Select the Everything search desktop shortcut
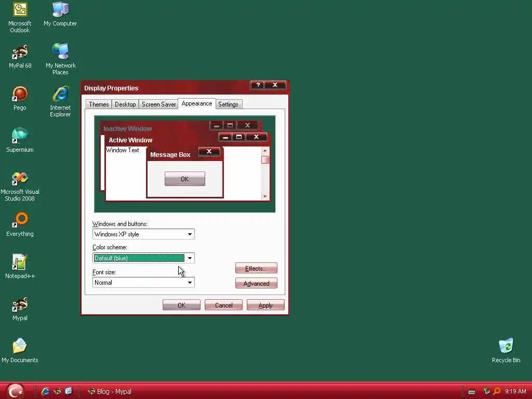Viewport: 532px width, 399px height. click(20, 224)
